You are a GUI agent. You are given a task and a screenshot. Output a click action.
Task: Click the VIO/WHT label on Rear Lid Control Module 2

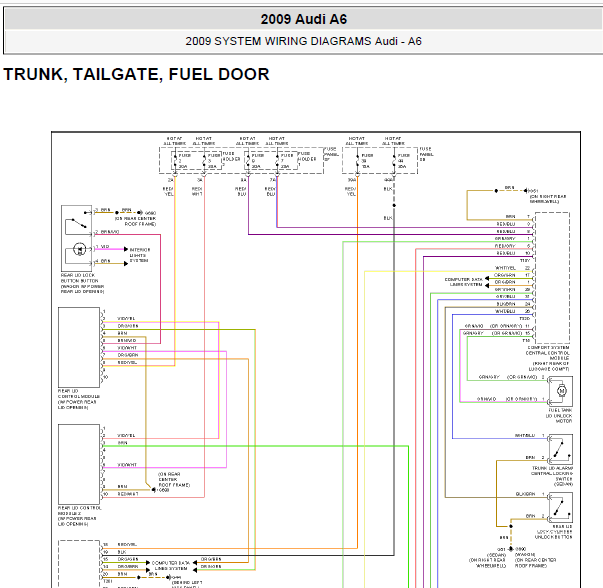(x=127, y=465)
